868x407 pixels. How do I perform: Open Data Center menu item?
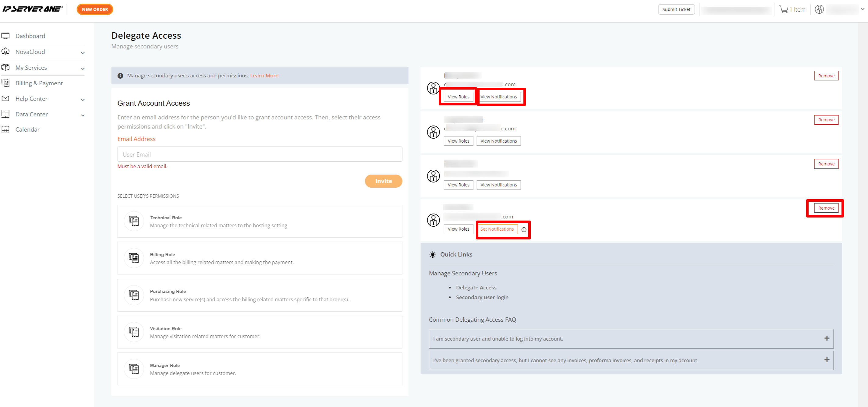tap(31, 114)
